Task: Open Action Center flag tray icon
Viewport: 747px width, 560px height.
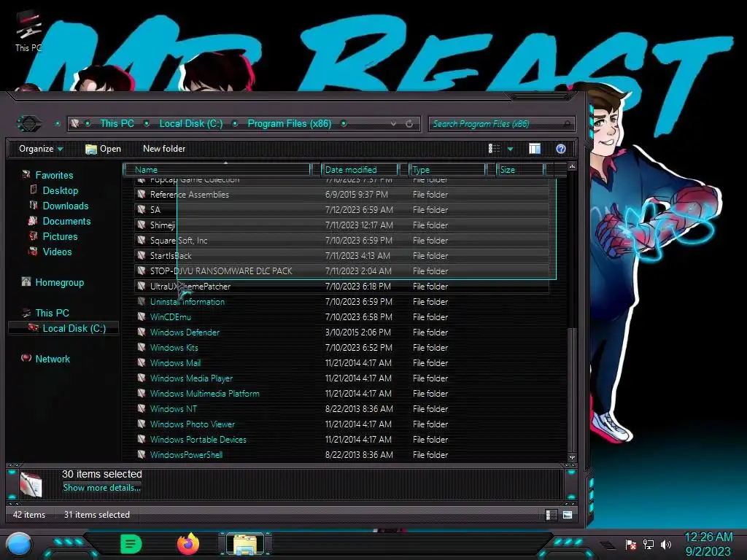Action: coord(631,544)
